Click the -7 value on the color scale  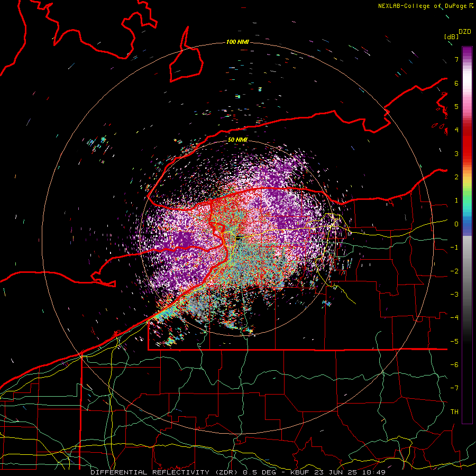pos(454,388)
